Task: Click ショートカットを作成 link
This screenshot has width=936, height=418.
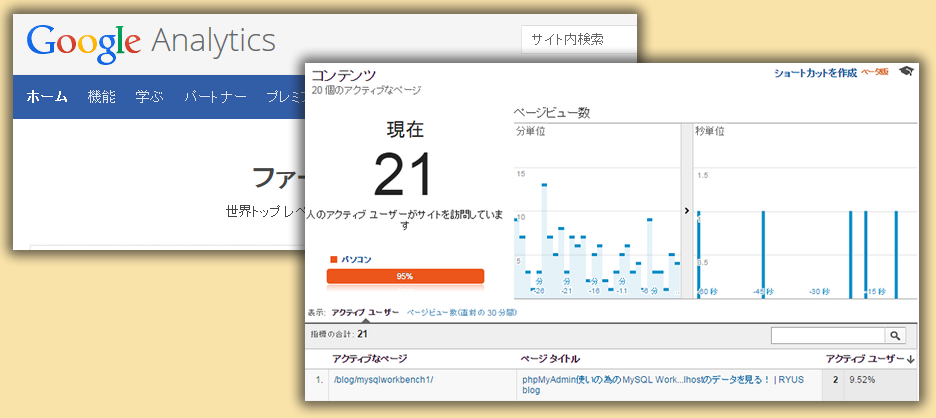Action: coord(815,73)
